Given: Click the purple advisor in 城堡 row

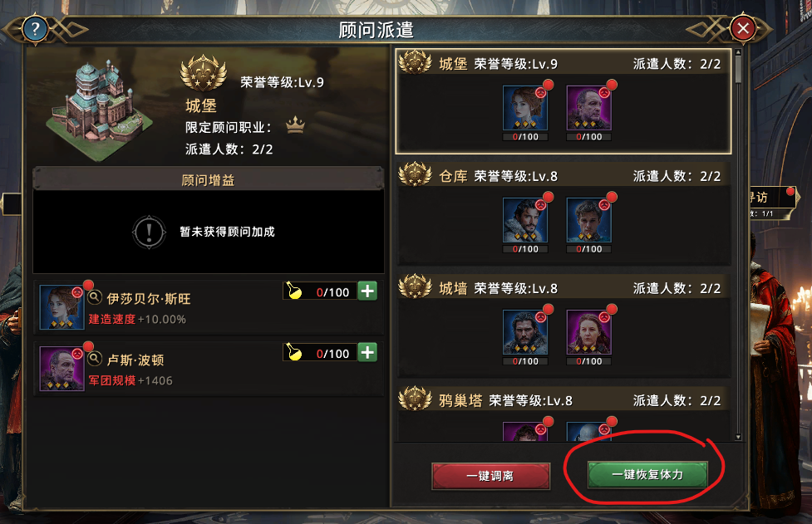Looking at the screenshot, I should click(588, 108).
